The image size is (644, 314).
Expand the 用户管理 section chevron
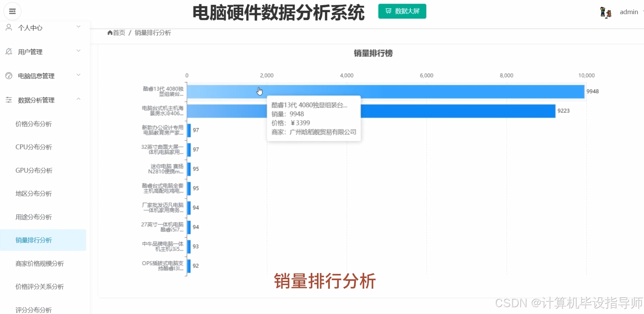pyautogui.click(x=78, y=50)
